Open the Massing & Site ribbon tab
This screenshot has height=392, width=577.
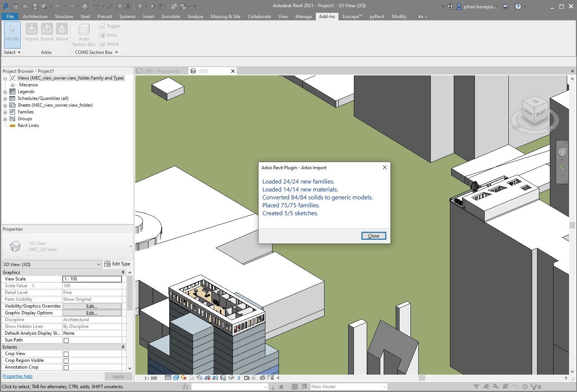(225, 17)
